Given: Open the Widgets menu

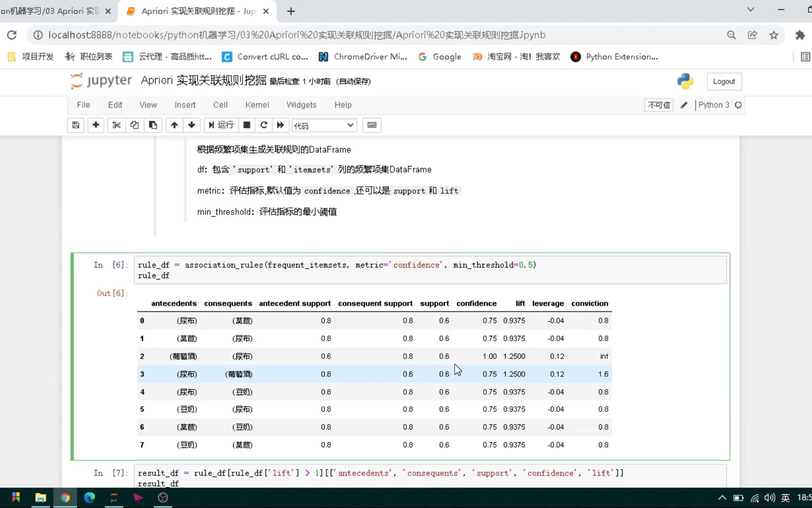Looking at the screenshot, I should (x=301, y=105).
